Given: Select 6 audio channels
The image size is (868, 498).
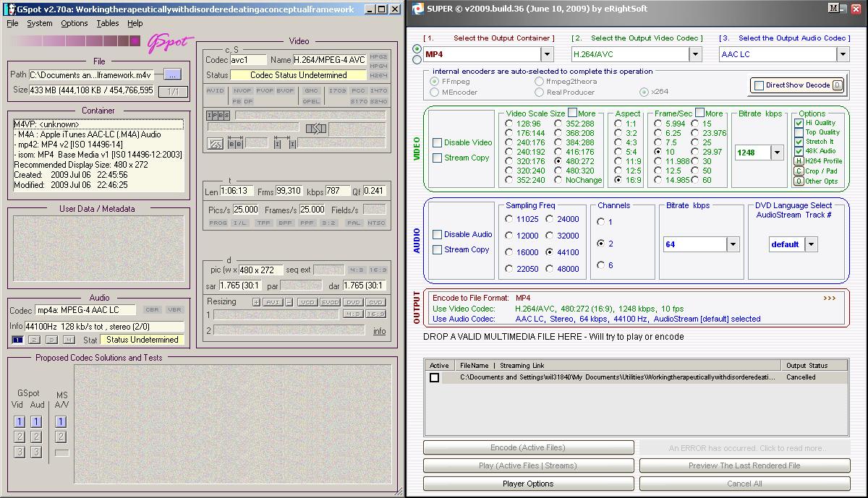Looking at the screenshot, I should (x=601, y=265).
